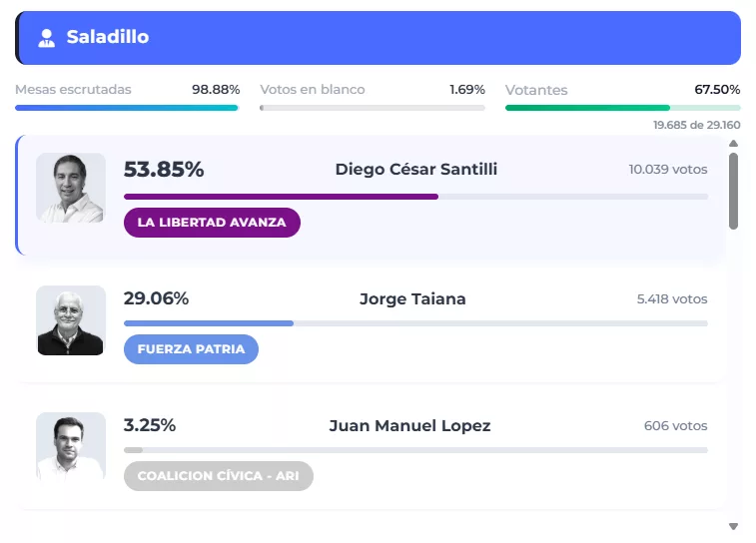Click the Votos en blanco progress bar
Image resolution: width=756 pixels, height=543 pixels.
pyautogui.click(x=373, y=108)
